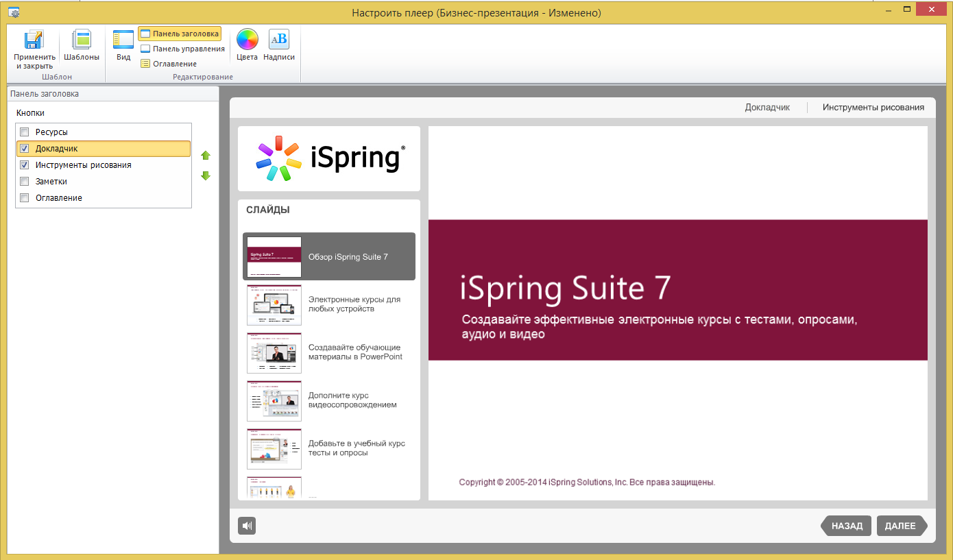This screenshot has height=560, width=953.
Task: Click the iSpring logo in the player
Action: pos(329,158)
